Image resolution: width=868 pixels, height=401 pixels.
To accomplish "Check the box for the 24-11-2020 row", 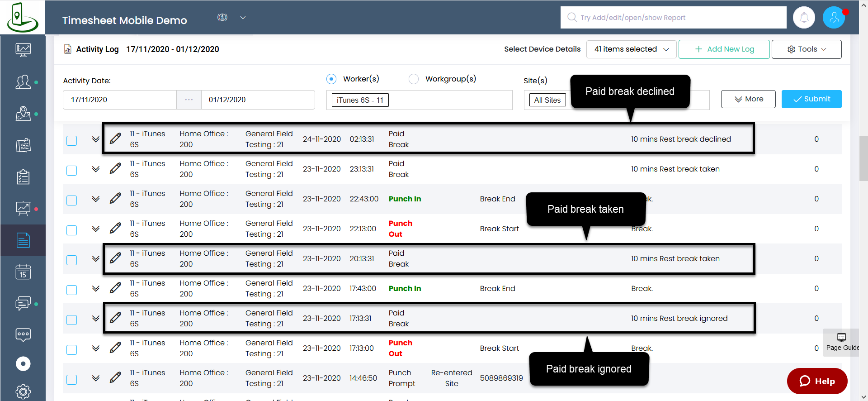I will coord(72,140).
